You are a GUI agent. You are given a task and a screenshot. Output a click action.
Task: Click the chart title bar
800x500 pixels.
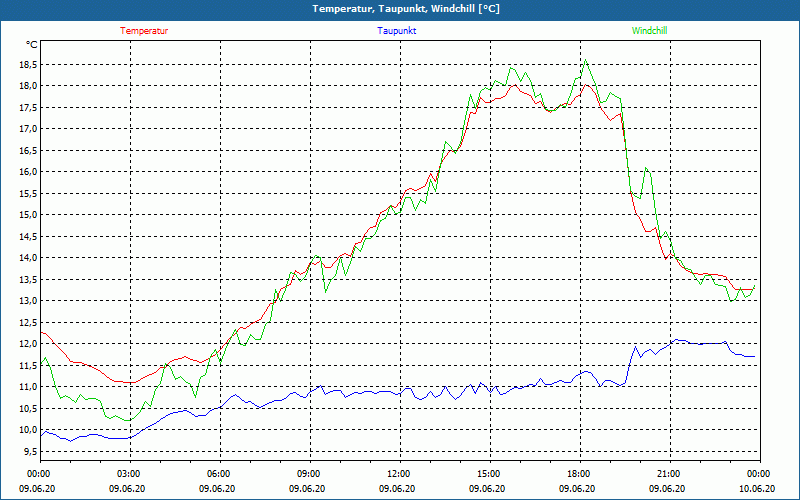tap(400, 9)
